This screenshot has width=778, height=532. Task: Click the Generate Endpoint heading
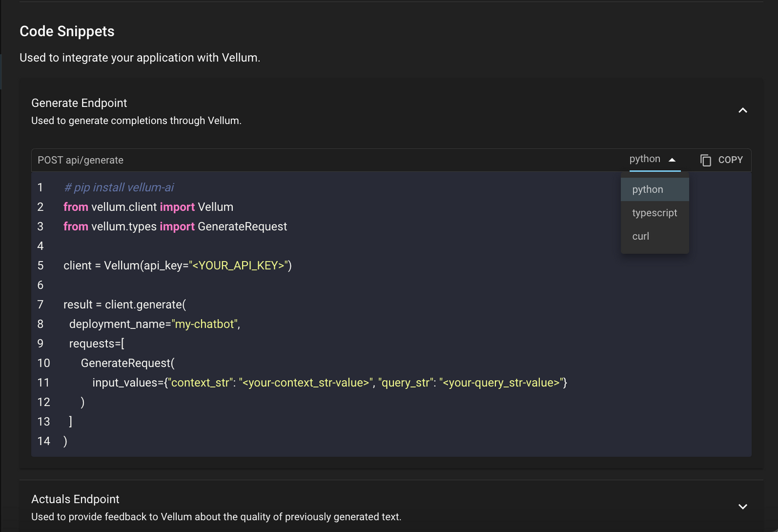(x=79, y=103)
